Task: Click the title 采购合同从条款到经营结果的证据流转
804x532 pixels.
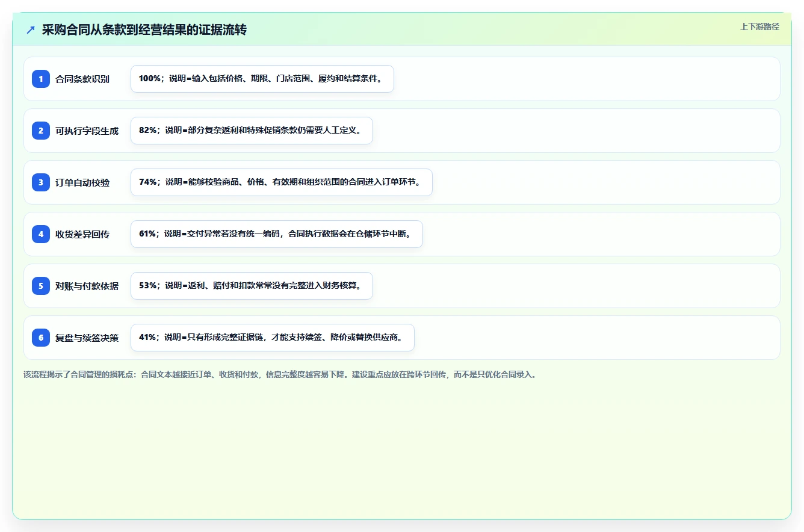Action: tap(144, 30)
